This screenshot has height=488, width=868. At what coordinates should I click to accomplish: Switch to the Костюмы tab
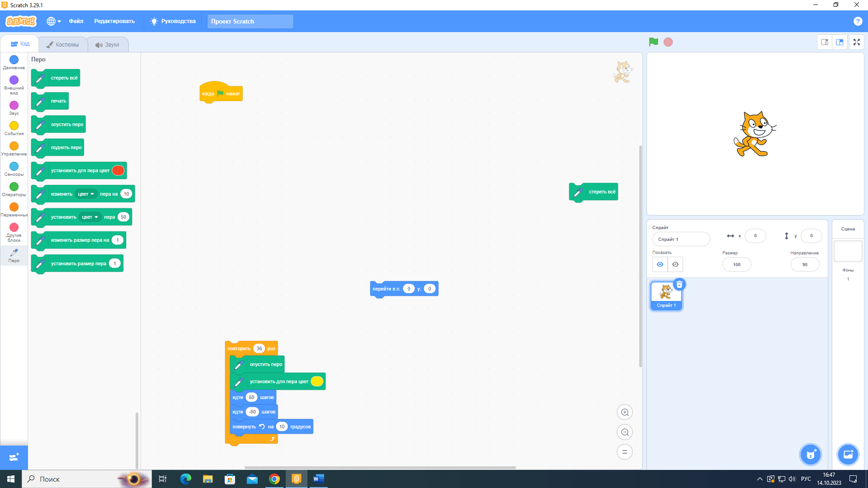point(63,44)
